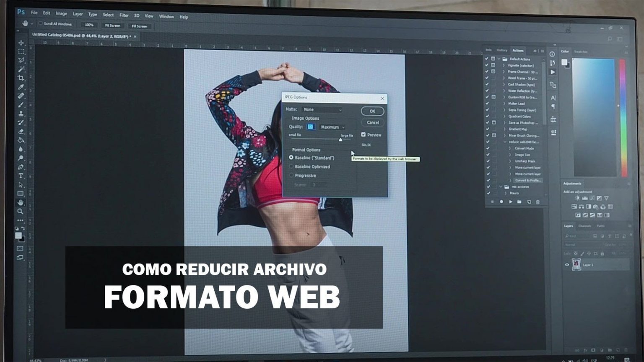Expand the Gradient Map action
Image resolution: width=644 pixels, height=362 pixels.
coord(504,129)
